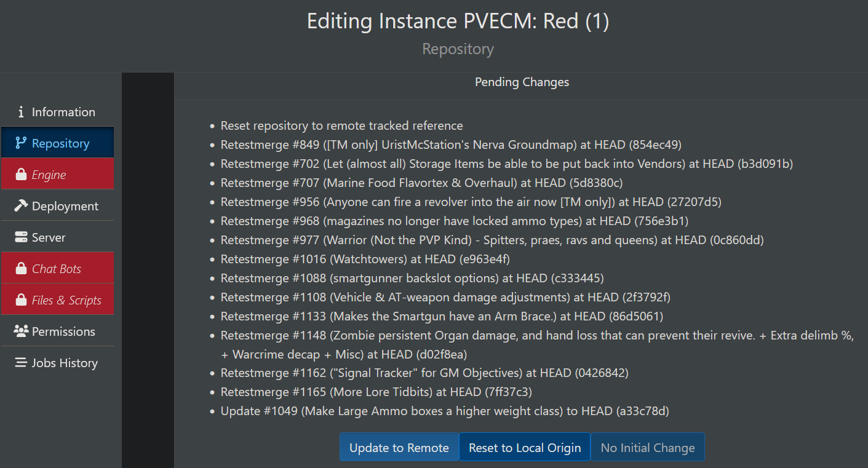
Task: Open the Information tab
Action: click(63, 112)
